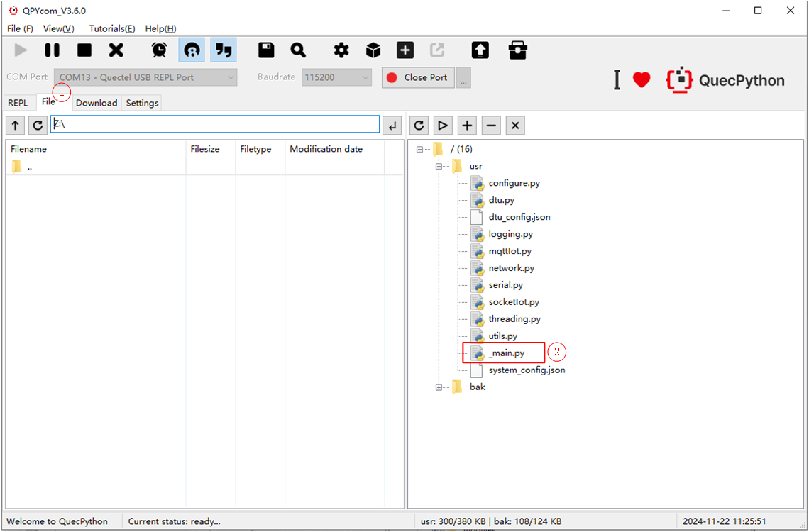Click the floppy disk save icon

pos(266,50)
